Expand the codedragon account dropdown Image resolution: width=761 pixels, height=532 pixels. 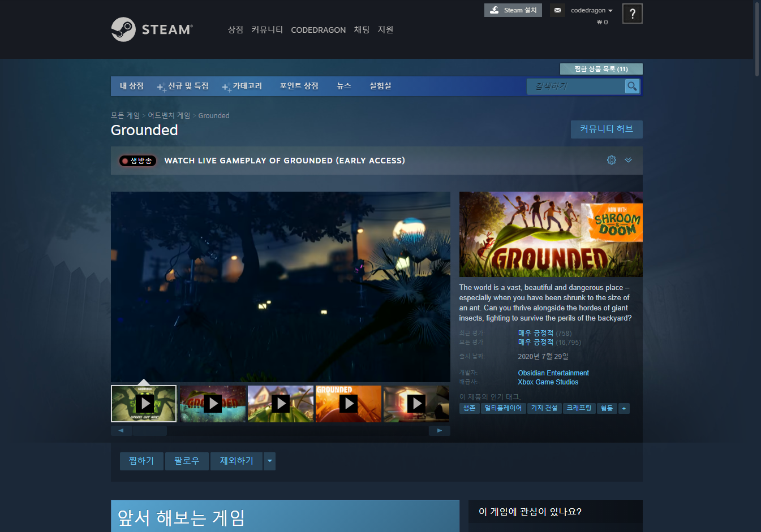coord(591,10)
